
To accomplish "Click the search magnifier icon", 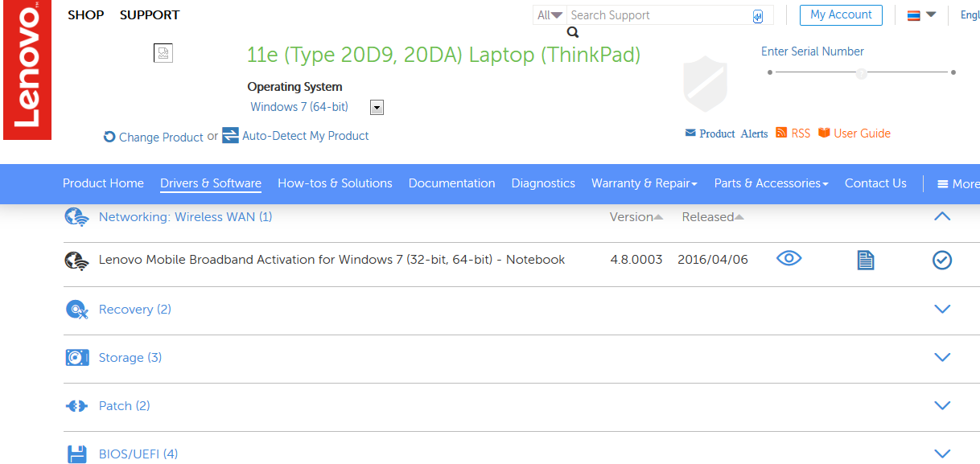I will click(573, 32).
